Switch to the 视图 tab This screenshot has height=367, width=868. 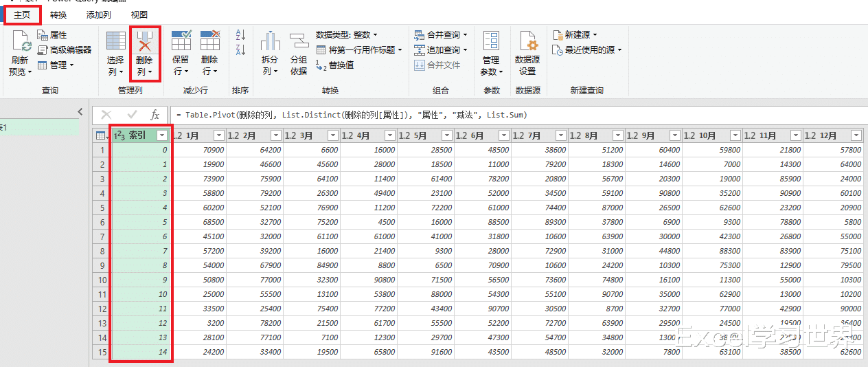coord(139,14)
